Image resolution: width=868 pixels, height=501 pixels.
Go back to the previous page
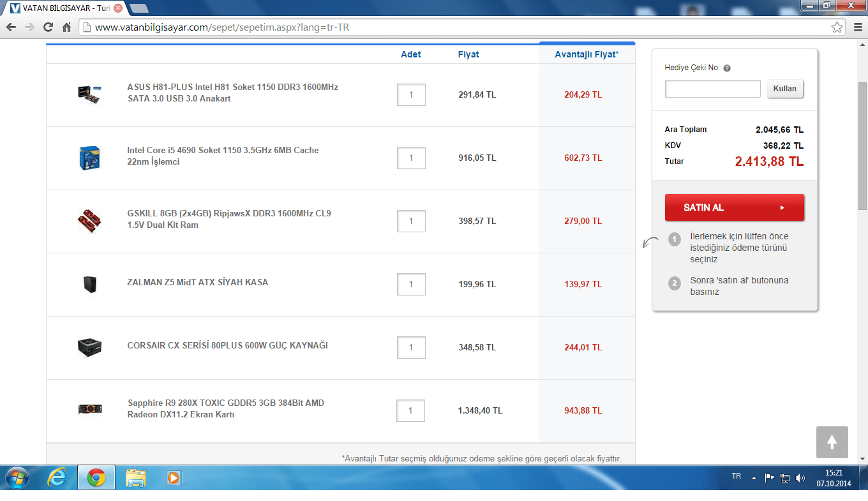(10, 27)
